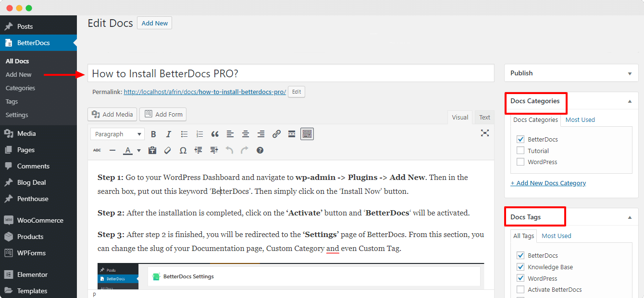Open the special character Omega tool
Image resolution: width=644 pixels, height=298 pixels.
pyautogui.click(x=183, y=150)
